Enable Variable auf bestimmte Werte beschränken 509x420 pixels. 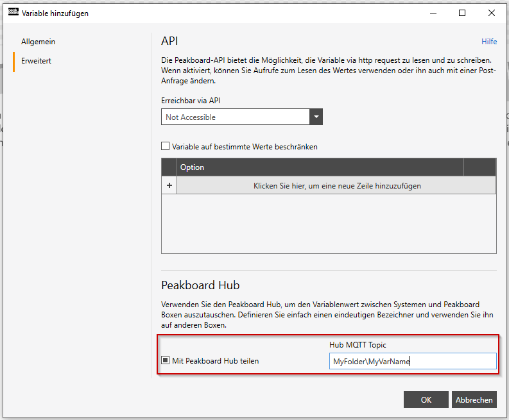165,146
